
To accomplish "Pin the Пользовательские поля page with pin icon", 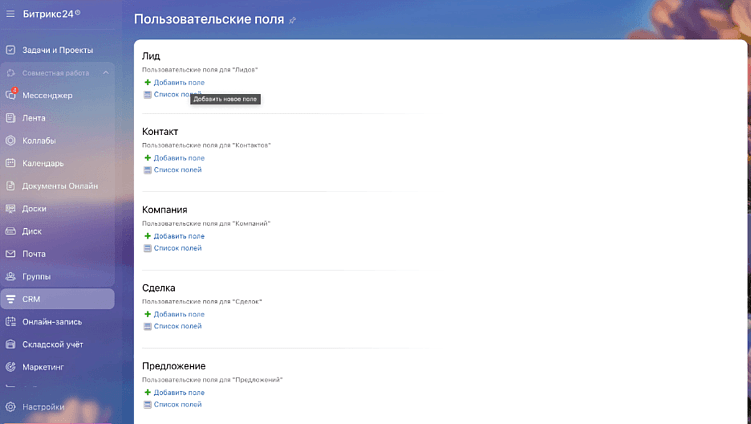I will [293, 20].
